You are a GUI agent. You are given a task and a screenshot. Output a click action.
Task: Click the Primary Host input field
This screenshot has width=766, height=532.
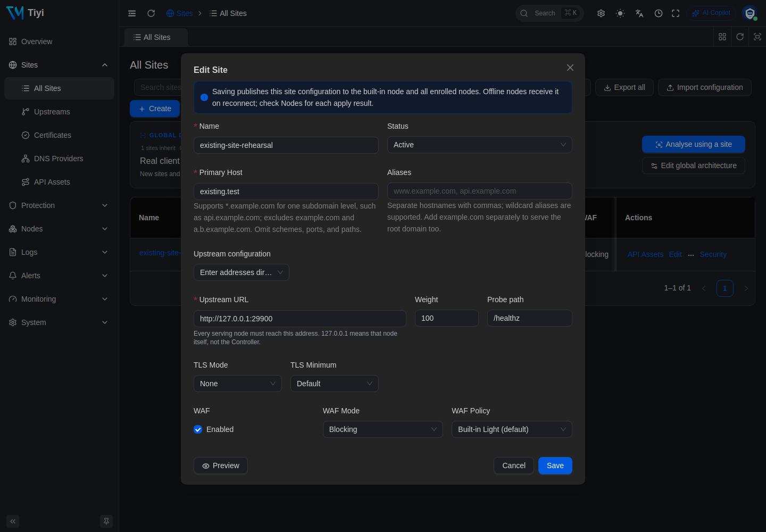click(x=286, y=192)
